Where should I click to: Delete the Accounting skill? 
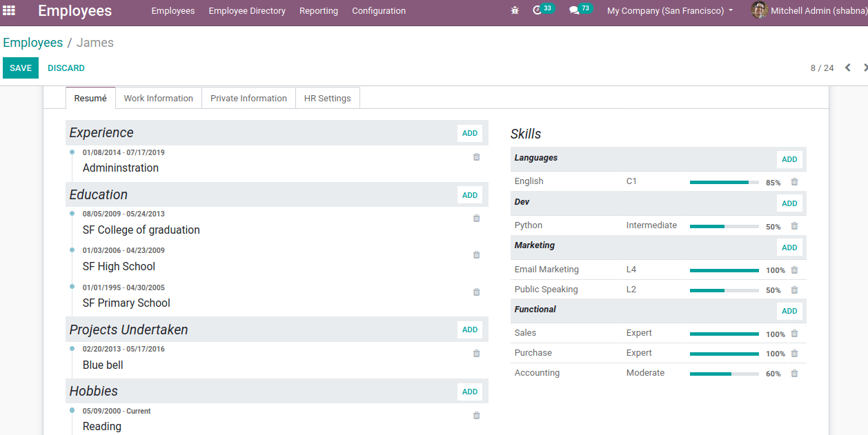794,374
